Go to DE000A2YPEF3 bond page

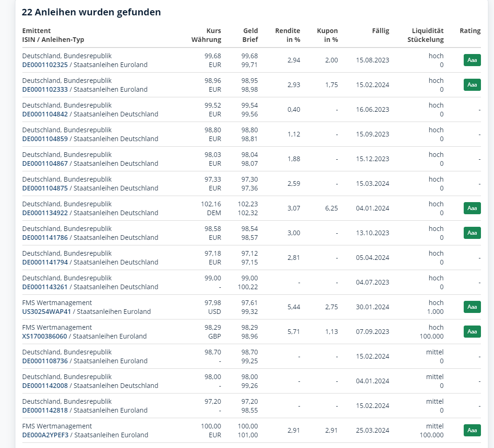(x=45, y=435)
